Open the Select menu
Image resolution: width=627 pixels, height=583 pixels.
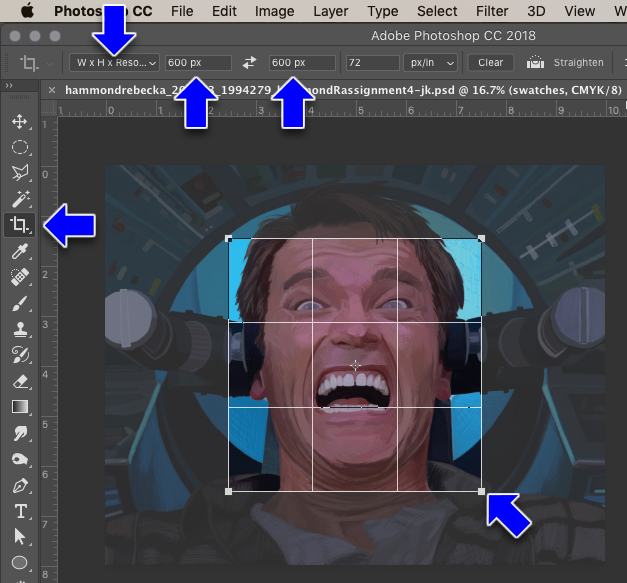tap(437, 11)
